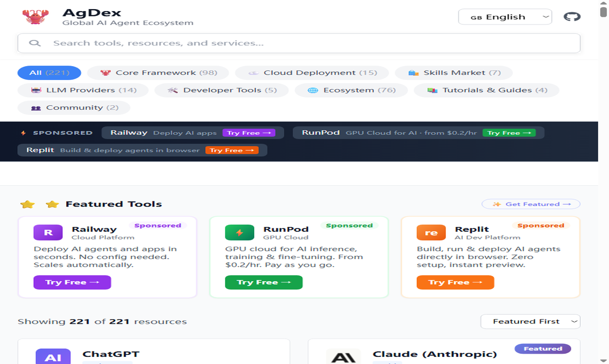Filter by Core Framework (98)
Screen dimensions: 609x364
click(158, 73)
